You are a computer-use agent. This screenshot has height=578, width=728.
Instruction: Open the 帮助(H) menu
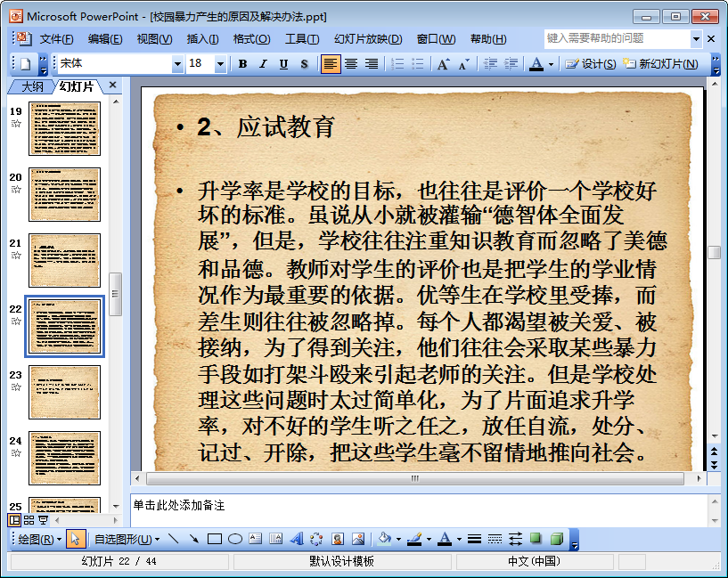pos(488,39)
